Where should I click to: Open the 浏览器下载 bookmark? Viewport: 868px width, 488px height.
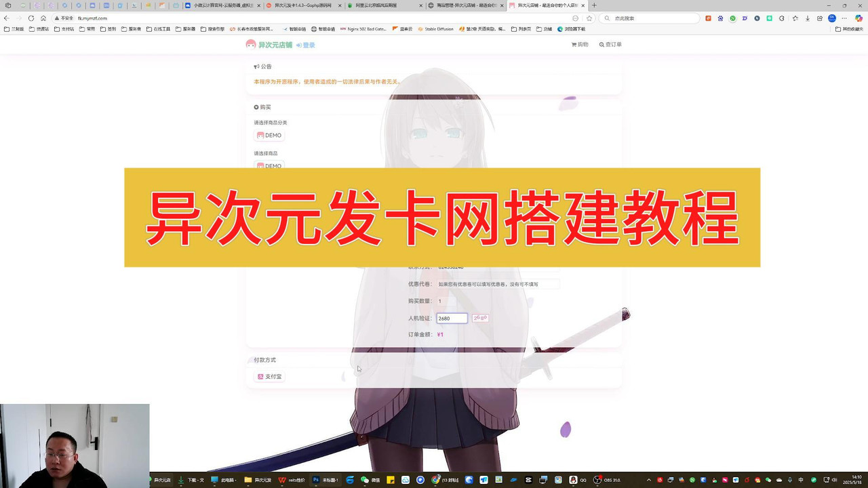coord(571,29)
